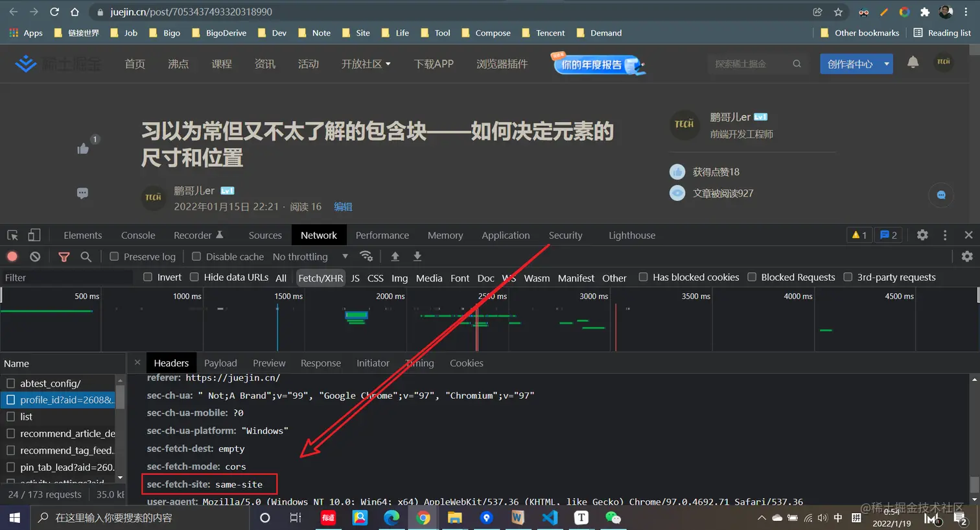Check the Invert filter checkbox
The image size is (980, 530).
148,277
